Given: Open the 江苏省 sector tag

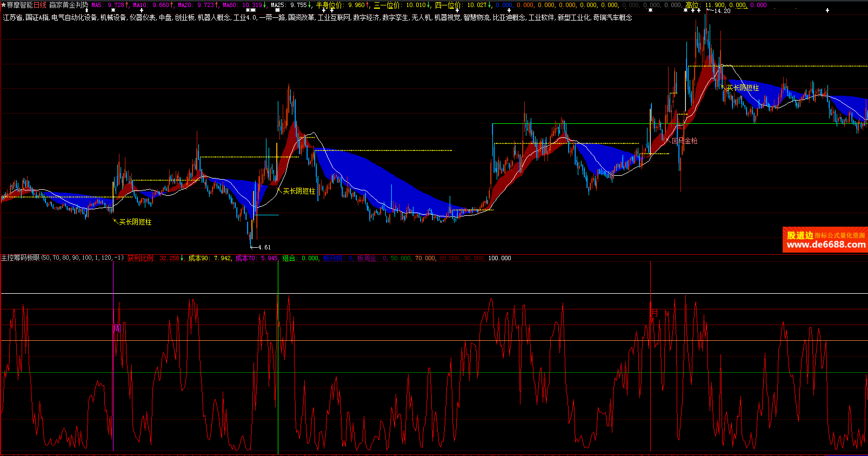Looking at the screenshot, I should pyautogui.click(x=12, y=17).
